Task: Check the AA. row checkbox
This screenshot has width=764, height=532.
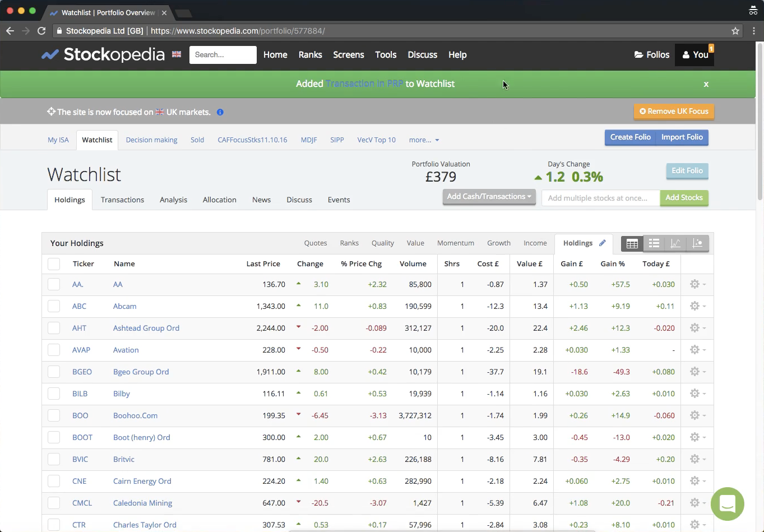Action: (x=54, y=284)
